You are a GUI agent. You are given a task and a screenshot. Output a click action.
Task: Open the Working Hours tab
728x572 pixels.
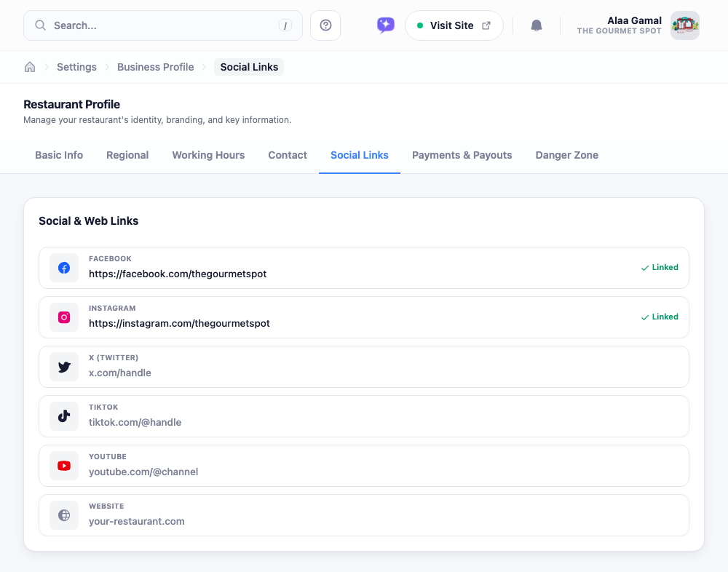pos(208,155)
